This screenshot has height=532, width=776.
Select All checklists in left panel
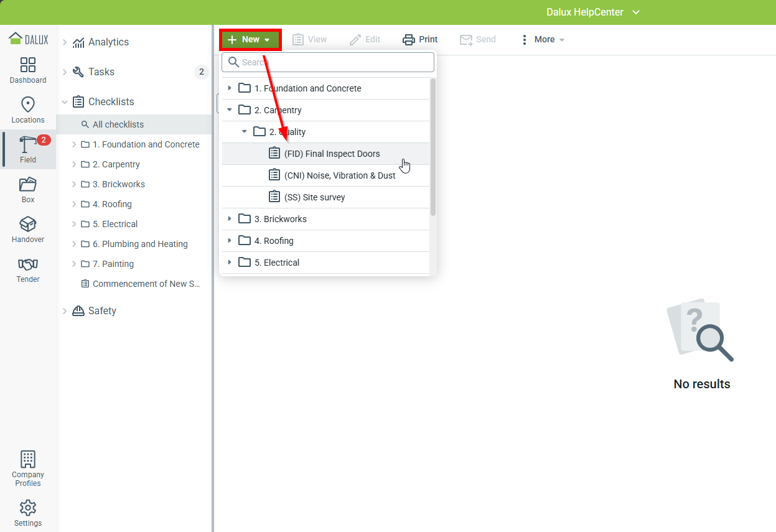point(118,124)
